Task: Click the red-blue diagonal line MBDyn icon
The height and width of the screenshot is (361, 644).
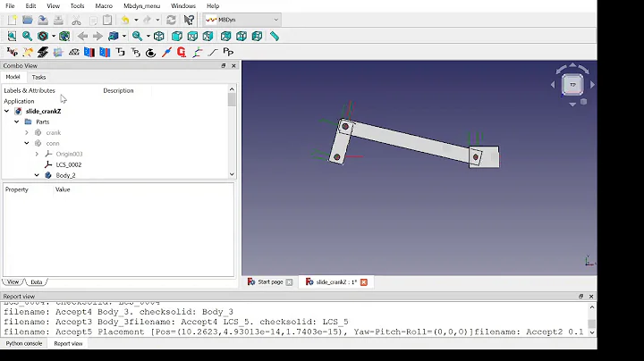Action: [x=166, y=52]
